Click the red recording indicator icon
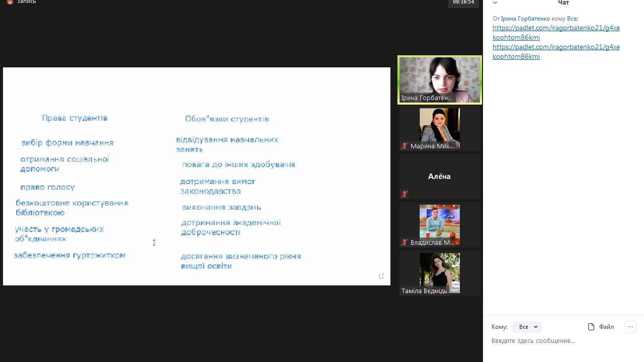Image resolution: width=644 pixels, height=362 pixels. pos(10,2)
